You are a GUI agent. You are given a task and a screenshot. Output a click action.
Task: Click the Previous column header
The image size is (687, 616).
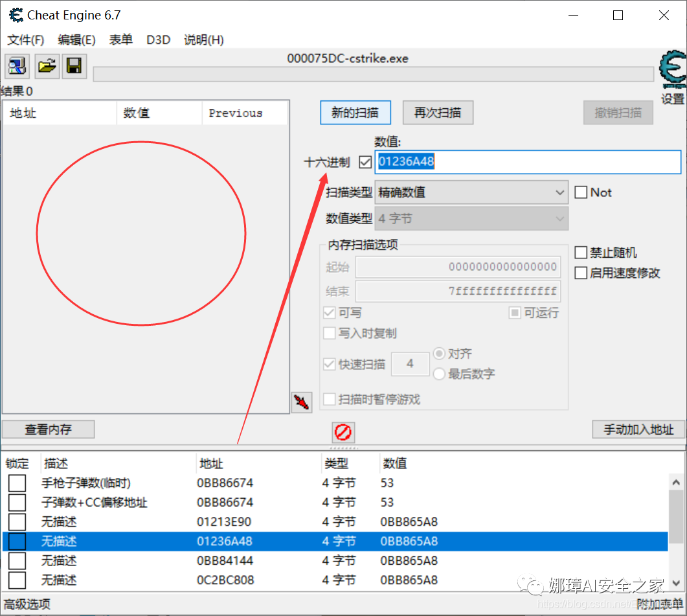tap(245, 113)
